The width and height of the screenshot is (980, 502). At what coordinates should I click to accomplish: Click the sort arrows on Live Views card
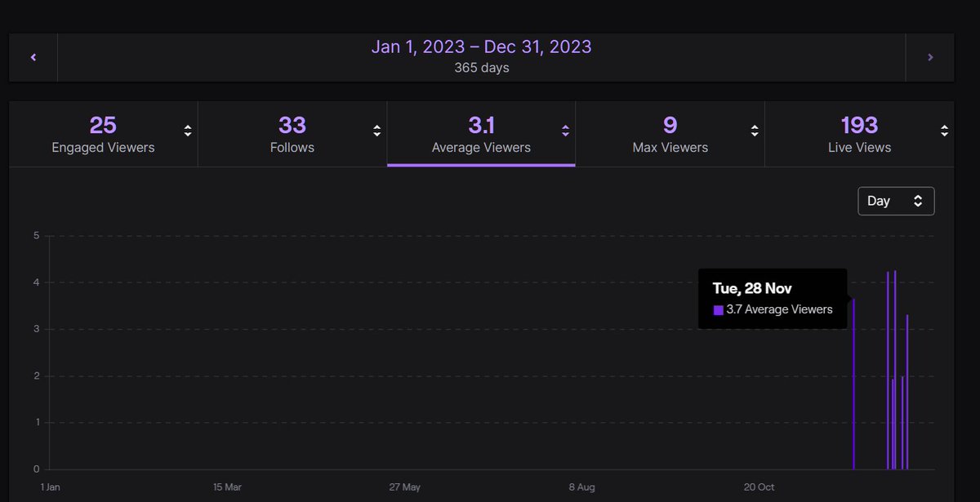943,129
